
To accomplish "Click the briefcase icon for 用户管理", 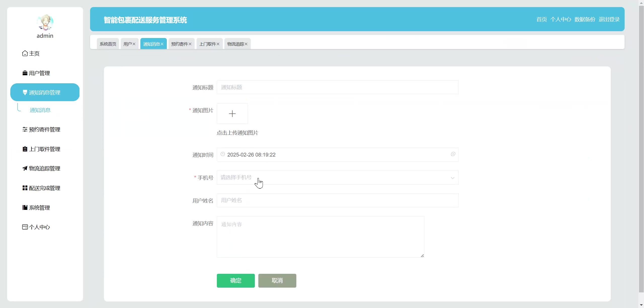I will 25,73.
